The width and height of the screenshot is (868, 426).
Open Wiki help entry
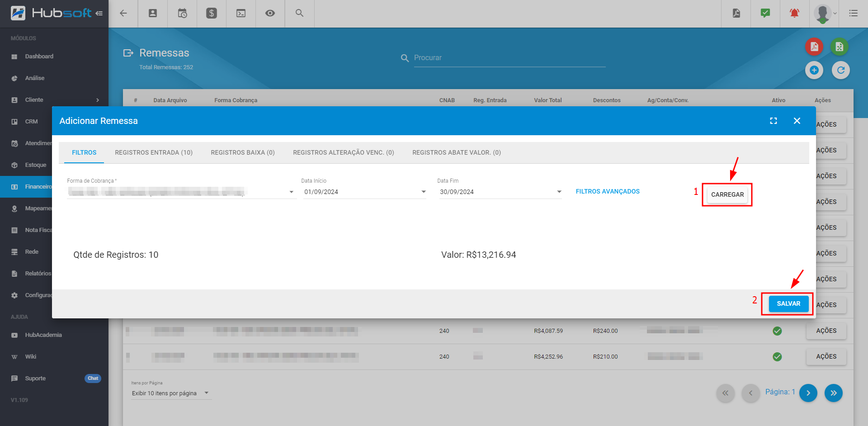54,357
